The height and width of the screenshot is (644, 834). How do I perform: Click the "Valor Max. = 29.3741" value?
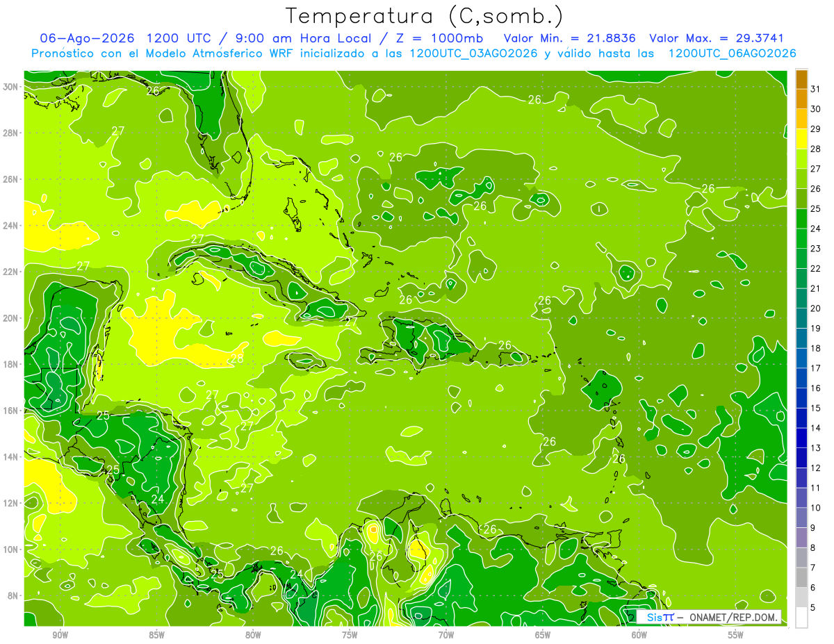717,38
